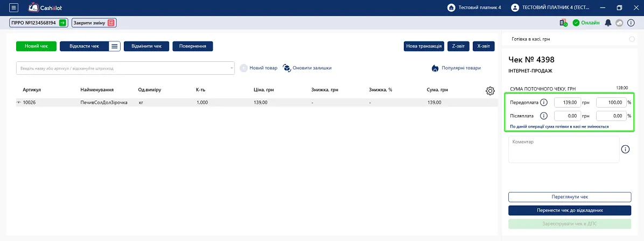Open the X-звіт report
This screenshot has height=241, width=644.
tap(484, 46)
